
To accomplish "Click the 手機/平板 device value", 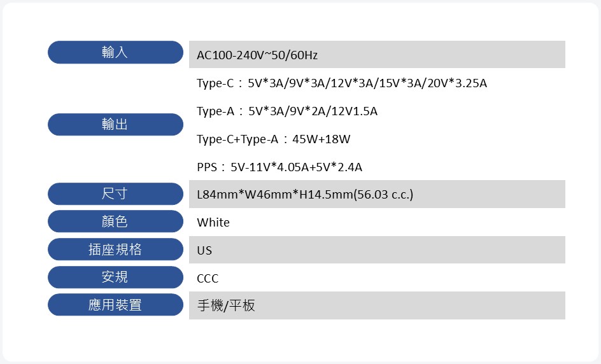I will click(226, 306).
